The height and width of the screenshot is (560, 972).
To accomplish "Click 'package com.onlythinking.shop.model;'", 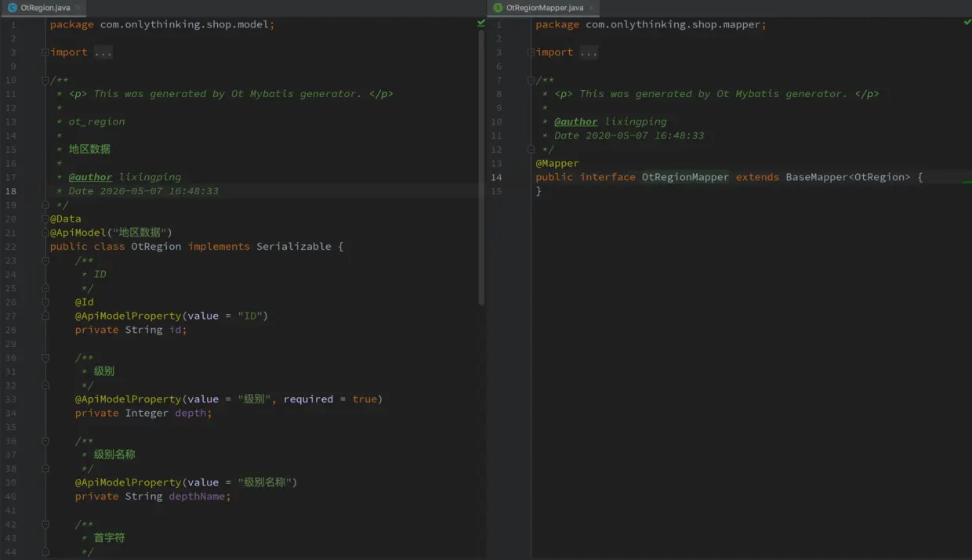I will click(162, 24).
